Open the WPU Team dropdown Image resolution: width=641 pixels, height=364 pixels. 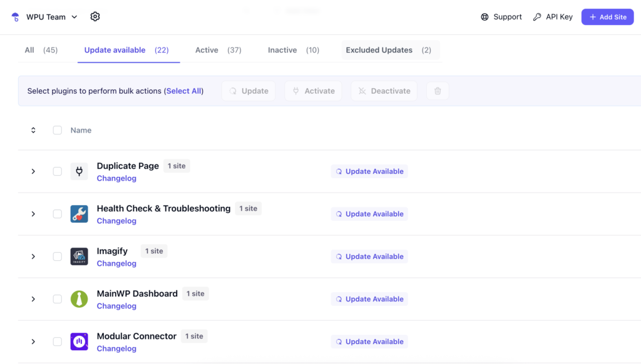(x=51, y=17)
